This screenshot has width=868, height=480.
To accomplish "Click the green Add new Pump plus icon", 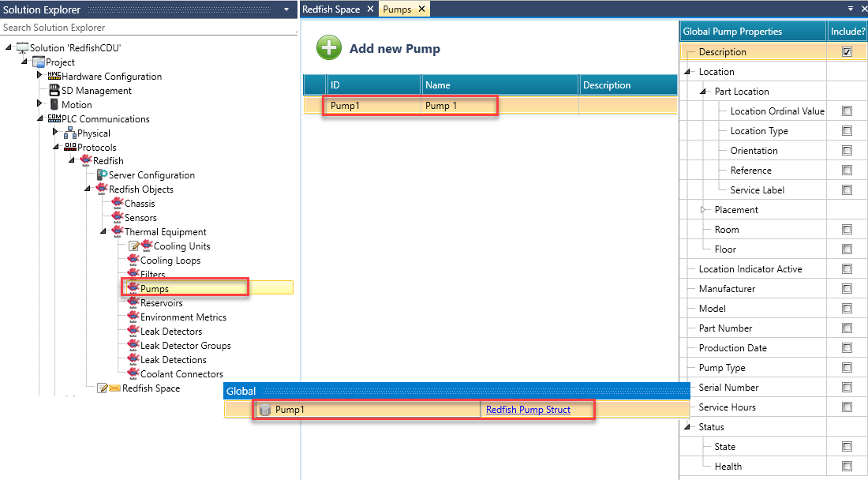I will (x=329, y=48).
